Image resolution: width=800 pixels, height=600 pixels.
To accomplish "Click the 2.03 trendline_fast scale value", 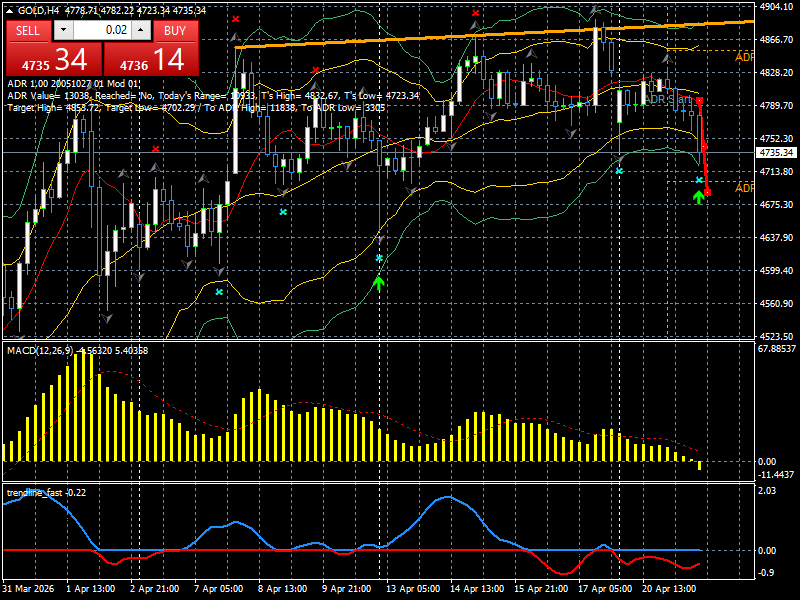I will (x=767, y=491).
